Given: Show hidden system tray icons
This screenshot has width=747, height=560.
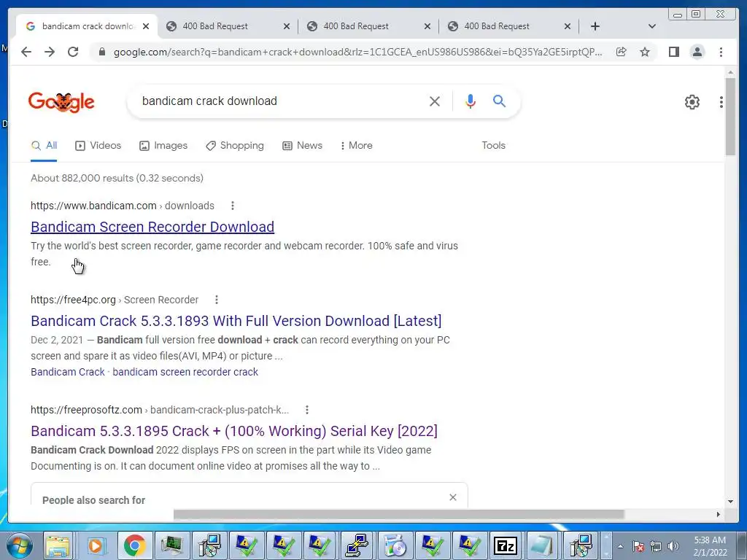Looking at the screenshot, I should (620, 546).
